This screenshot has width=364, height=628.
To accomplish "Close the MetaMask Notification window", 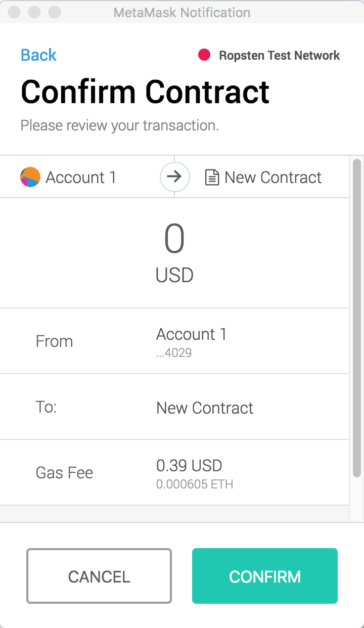I will [x=14, y=12].
